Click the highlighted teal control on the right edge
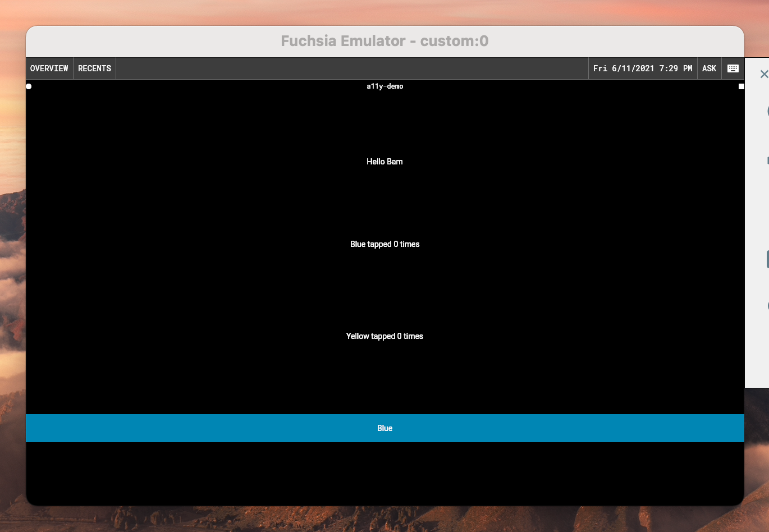 point(767,258)
